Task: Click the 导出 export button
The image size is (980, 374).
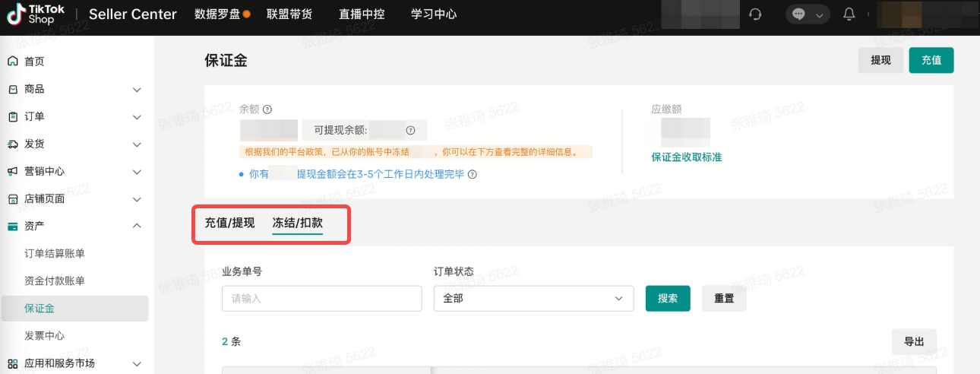Action: [914, 342]
